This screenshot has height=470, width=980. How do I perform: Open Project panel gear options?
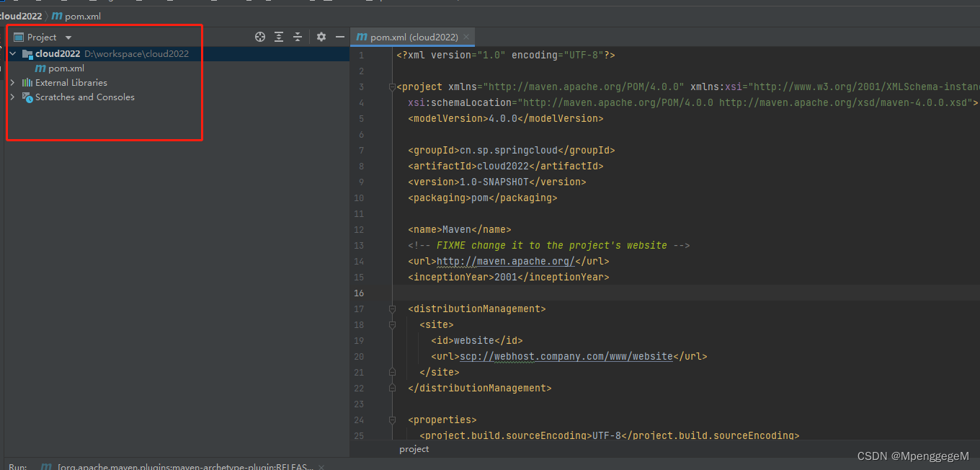click(x=321, y=37)
